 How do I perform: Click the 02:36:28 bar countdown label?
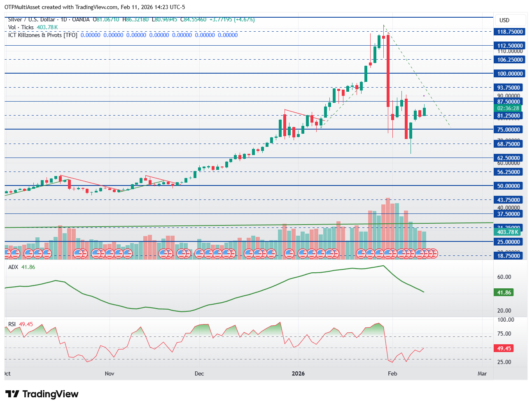point(508,108)
